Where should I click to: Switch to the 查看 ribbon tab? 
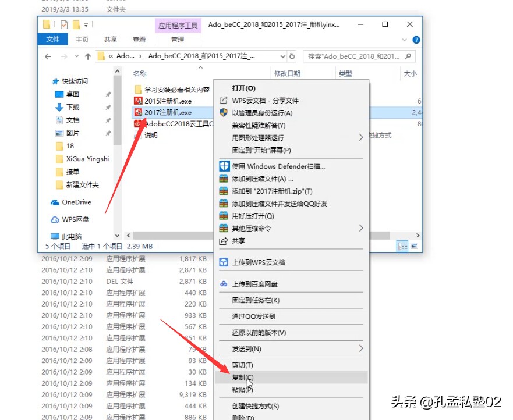point(139,40)
